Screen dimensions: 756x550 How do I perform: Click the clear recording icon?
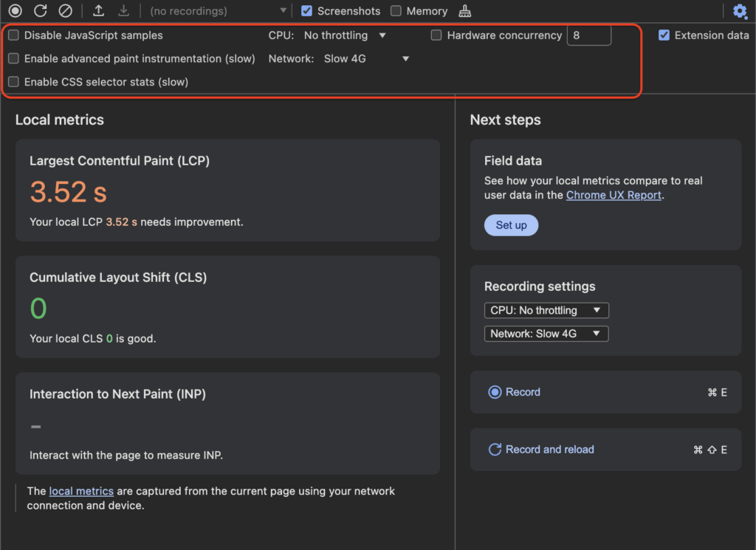[x=66, y=11]
